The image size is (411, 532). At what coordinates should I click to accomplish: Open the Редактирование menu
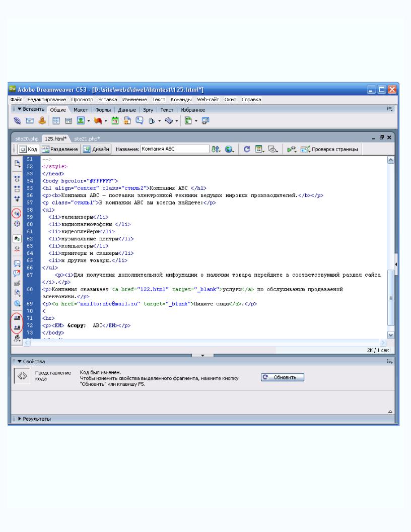click(x=47, y=99)
